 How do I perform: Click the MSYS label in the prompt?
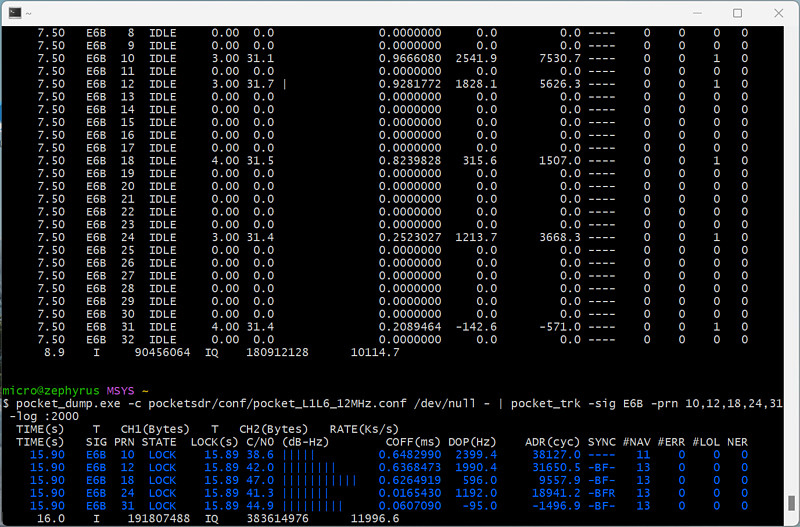click(120, 391)
